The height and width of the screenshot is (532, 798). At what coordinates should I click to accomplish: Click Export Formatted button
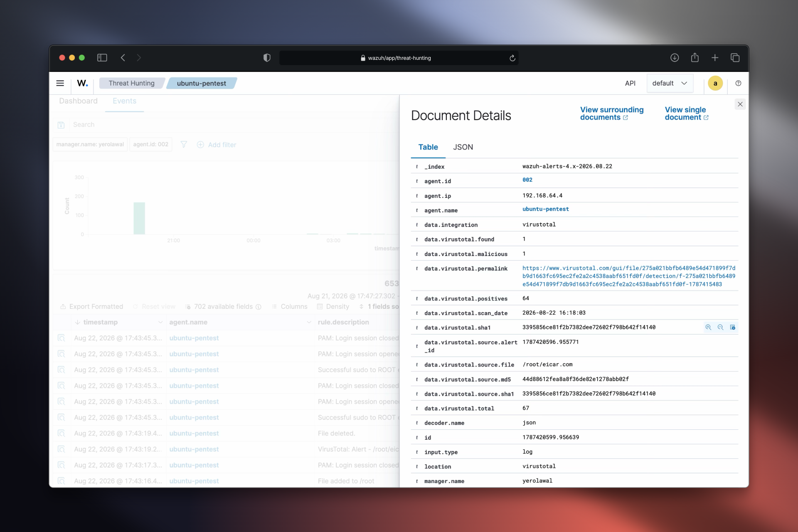pos(91,306)
